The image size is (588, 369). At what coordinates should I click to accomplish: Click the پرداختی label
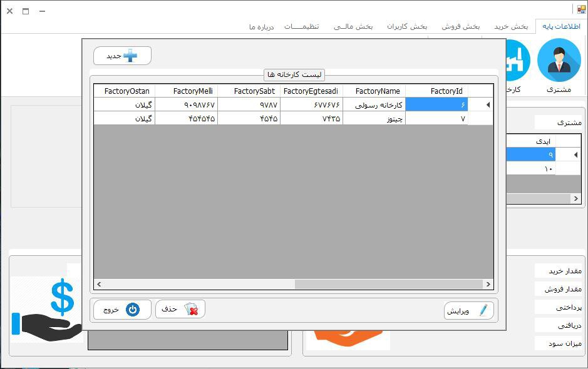[569, 308]
